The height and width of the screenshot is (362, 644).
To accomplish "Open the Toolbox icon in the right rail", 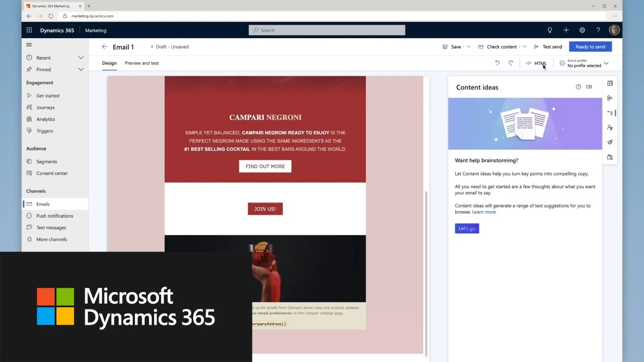I will 610,83.
